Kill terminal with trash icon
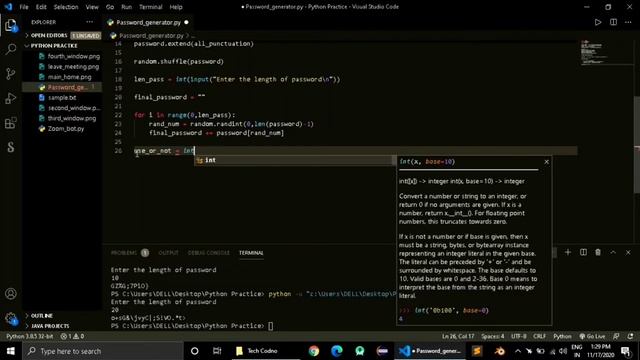Image resolution: width=640 pixels, height=360 pixels. [x=598, y=253]
